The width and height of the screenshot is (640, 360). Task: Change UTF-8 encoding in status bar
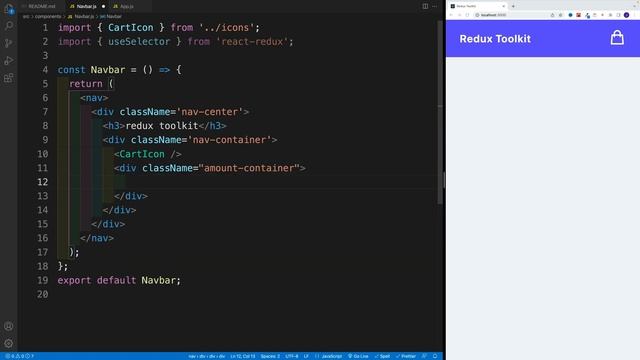point(291,356)
